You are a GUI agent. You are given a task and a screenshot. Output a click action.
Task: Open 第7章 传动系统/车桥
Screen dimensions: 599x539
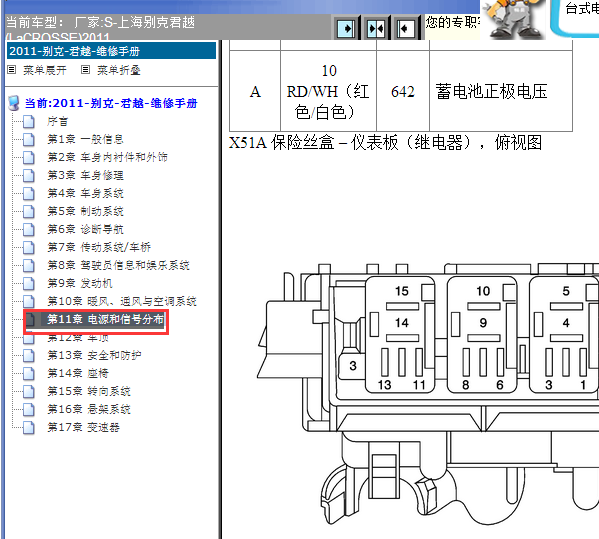coord(99,247)
